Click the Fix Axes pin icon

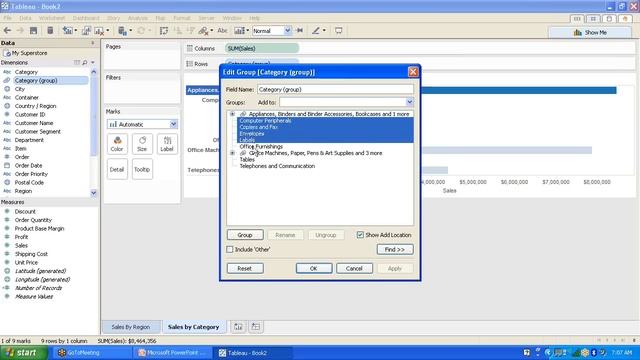300,31
